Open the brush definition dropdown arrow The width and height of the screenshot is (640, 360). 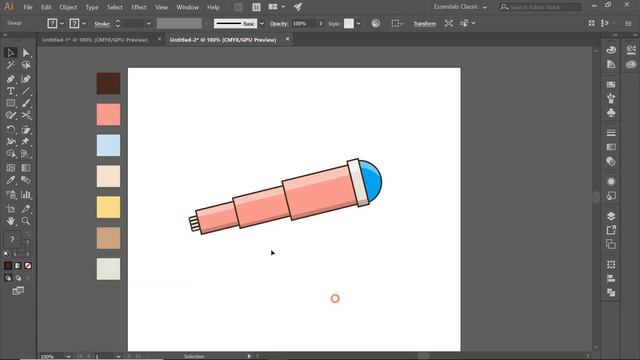[x=262, y=23]
